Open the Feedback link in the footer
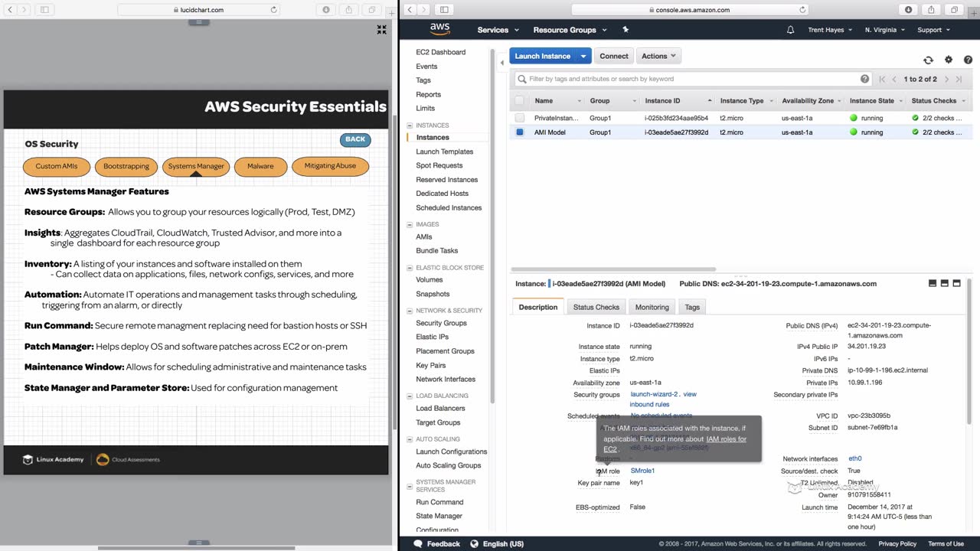The height and width of the screenshot is (551, 980). click(x=436, y=544)
